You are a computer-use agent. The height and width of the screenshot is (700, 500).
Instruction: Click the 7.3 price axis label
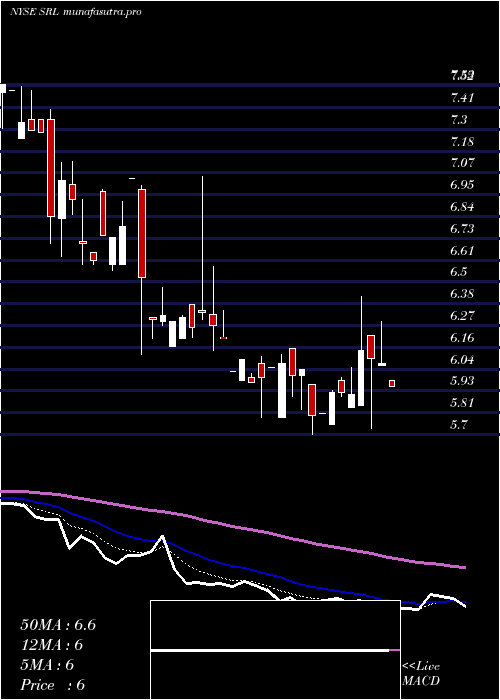(459, 120)
